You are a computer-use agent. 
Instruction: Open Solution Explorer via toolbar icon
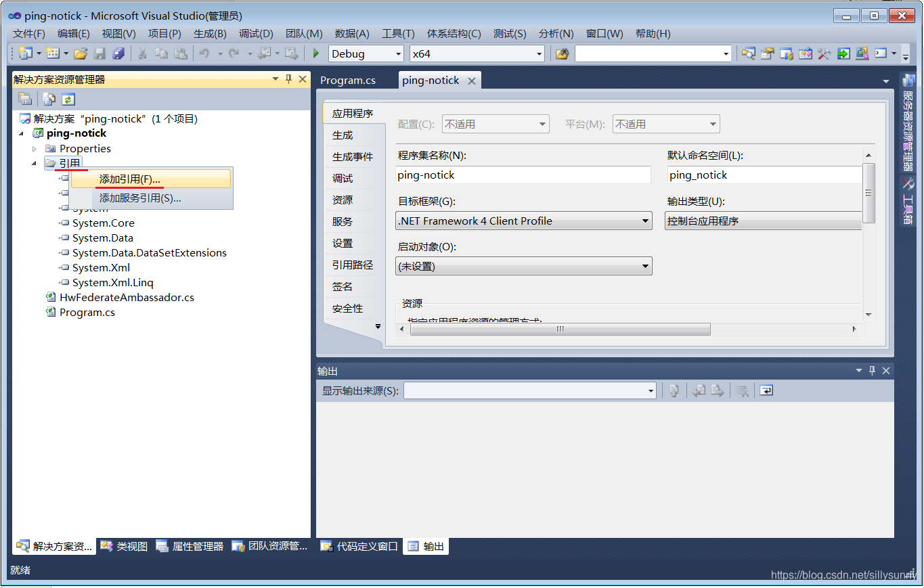(x=748, y=53)
